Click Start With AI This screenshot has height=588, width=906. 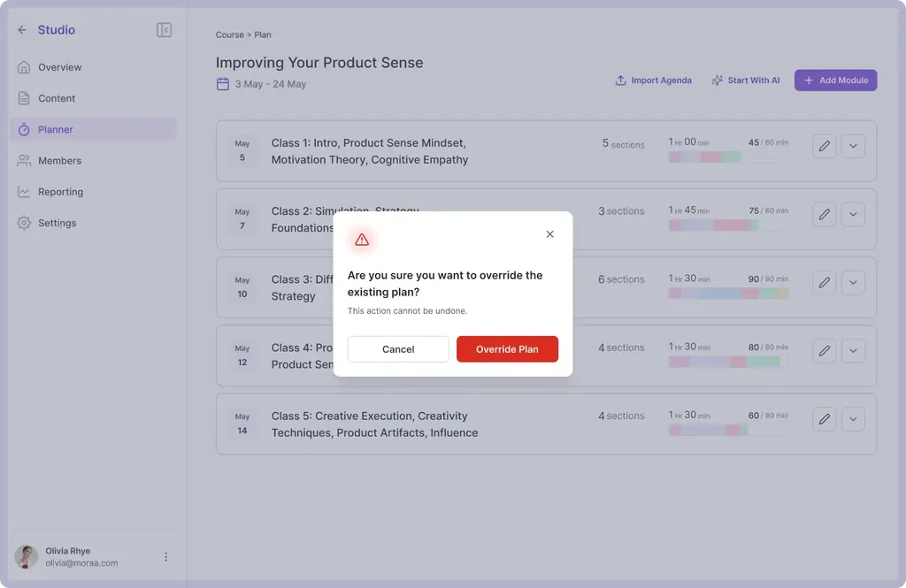745,80
